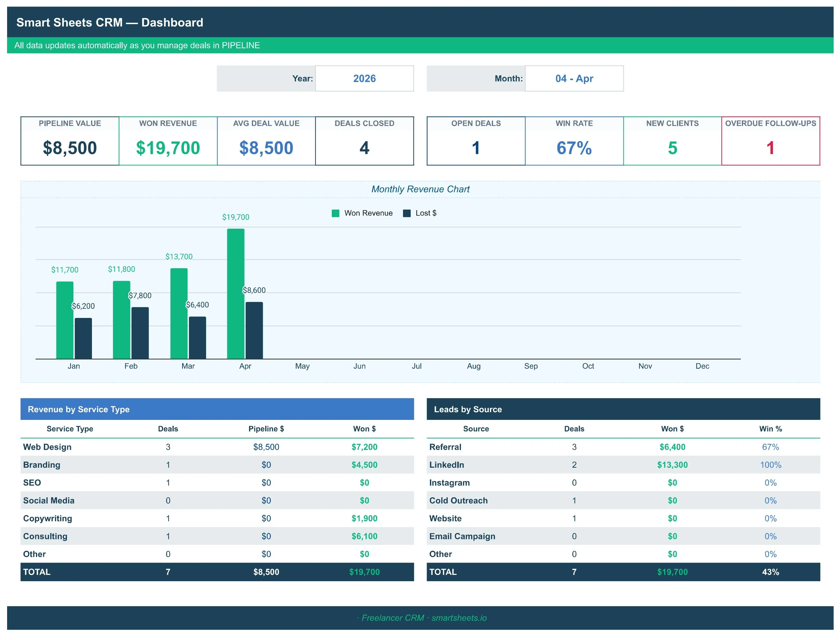Image resolution: width=840 pixels, height=640 pixels.
Task: Click the Win Rate card 67%
Action: pyautogui.click(x=574, y=141)
